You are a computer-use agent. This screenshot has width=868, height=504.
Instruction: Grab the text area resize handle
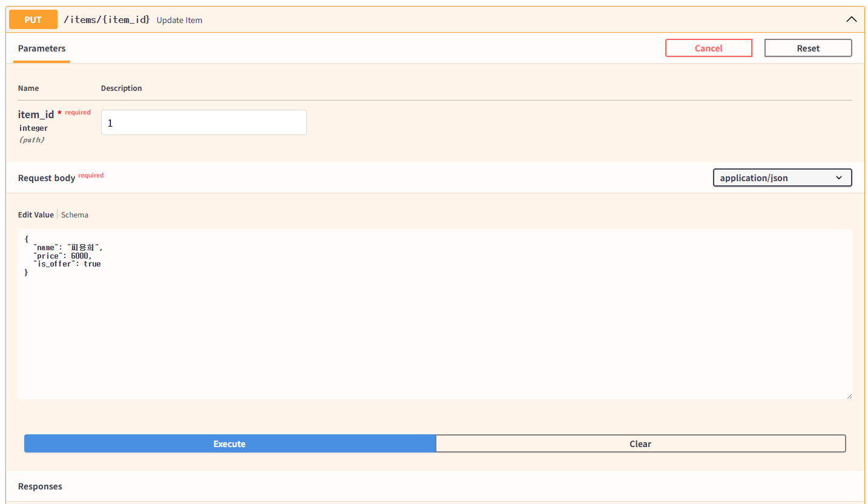pyautogui.click(x=849, y=396)
